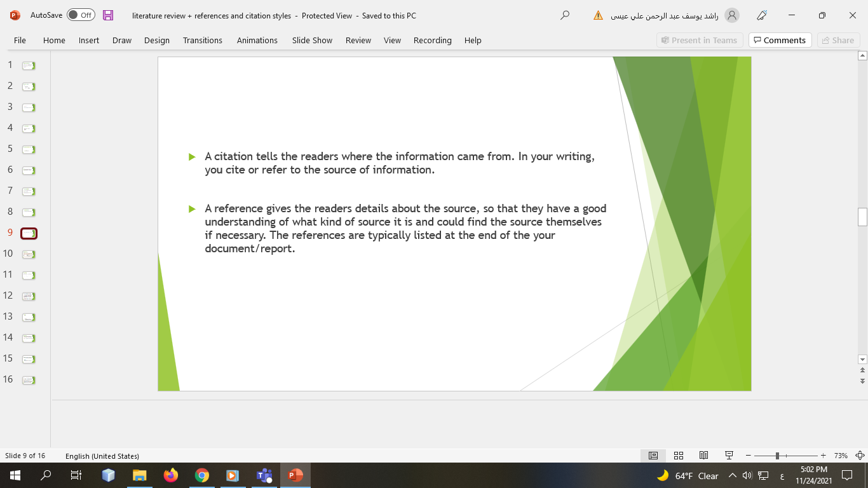Click Present in Teams

pos(700,39)
